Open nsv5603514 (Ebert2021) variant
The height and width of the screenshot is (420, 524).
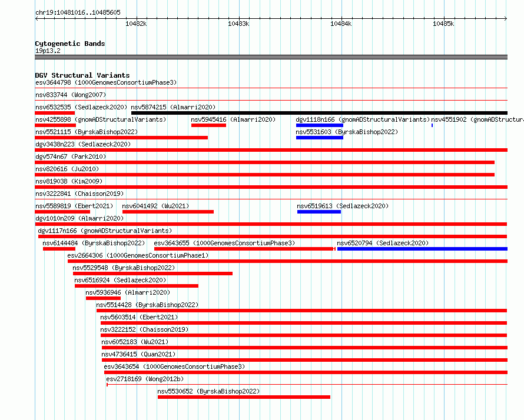point(139,317)
